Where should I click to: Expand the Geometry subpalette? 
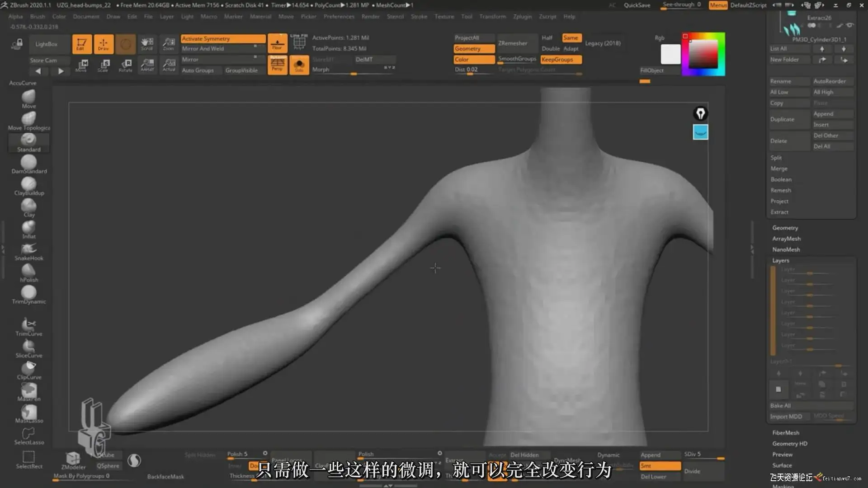pyautogui.click(x=785, y=228)
